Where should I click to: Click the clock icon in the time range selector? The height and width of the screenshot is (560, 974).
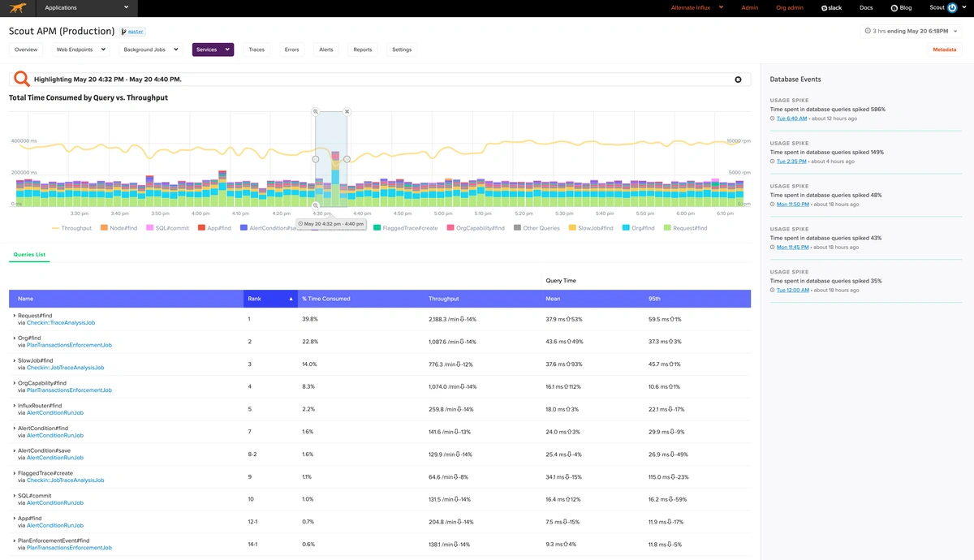[868, 31]
